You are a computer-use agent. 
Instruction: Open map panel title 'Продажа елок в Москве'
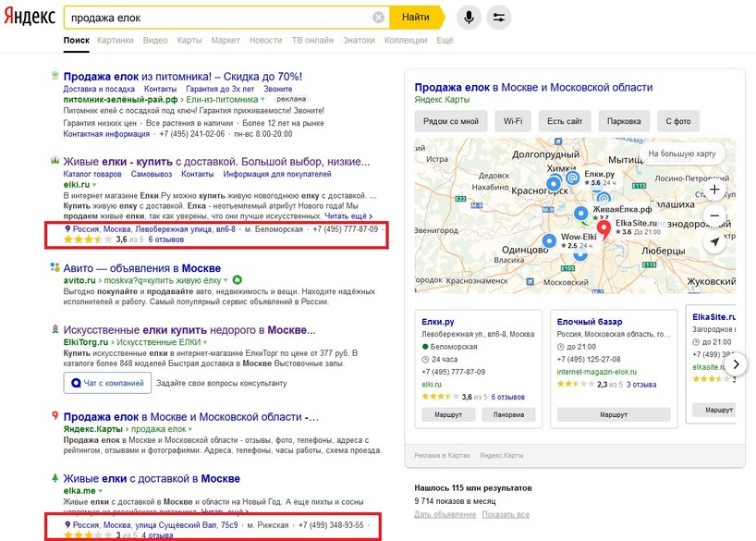(533, 88)
